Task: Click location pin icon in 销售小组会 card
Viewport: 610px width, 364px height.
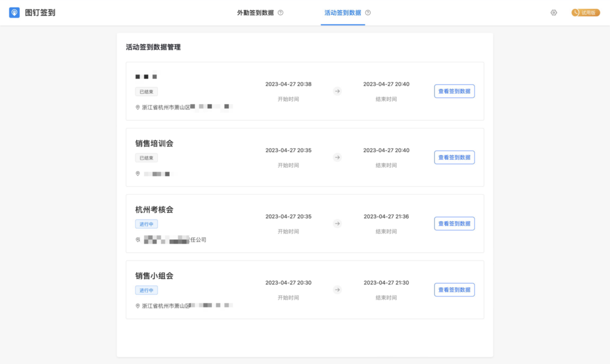Action: click(138, 306)
